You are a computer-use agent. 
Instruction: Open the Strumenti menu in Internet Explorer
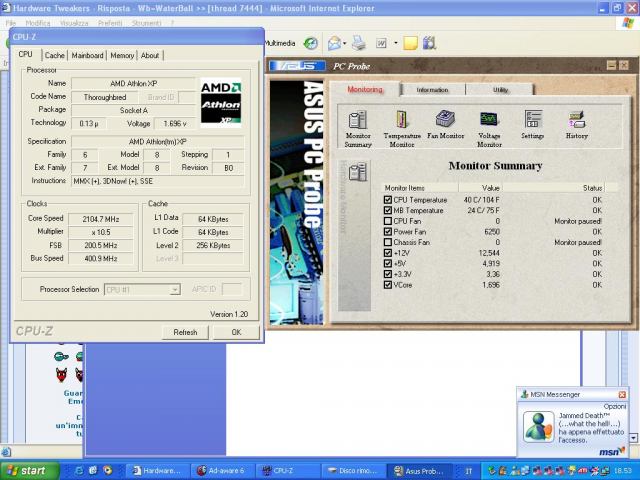click(146, 23)
